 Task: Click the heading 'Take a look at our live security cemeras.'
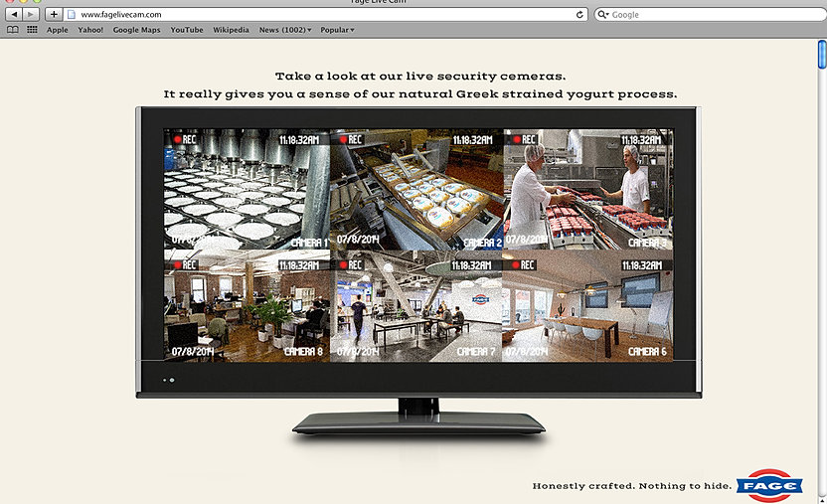pos(420,77)
